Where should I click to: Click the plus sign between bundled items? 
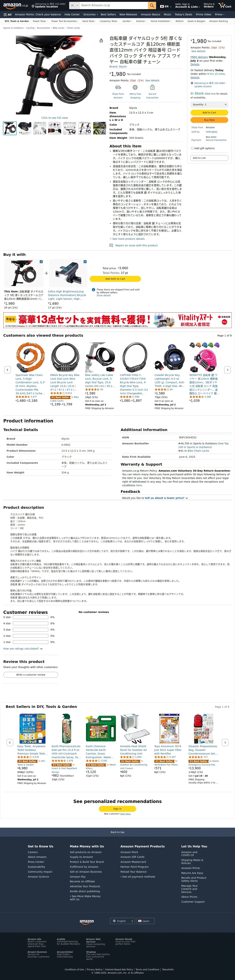[x=46, y=273]
